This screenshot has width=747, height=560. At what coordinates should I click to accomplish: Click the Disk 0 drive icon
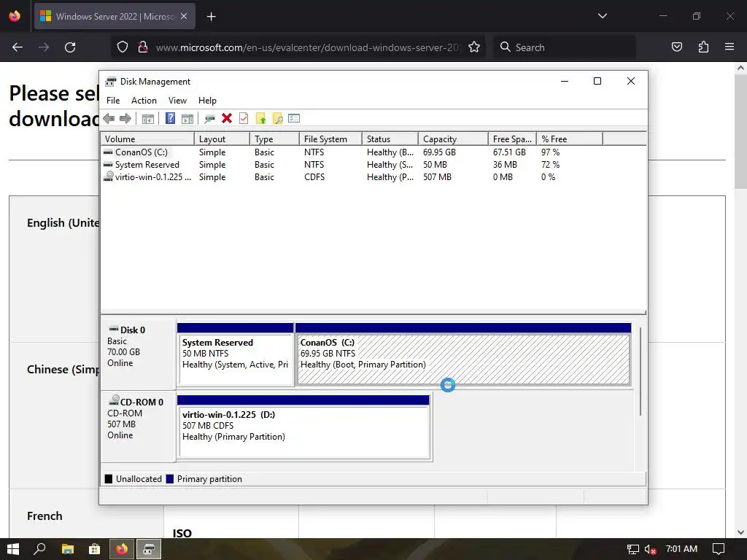pos(113,329)
